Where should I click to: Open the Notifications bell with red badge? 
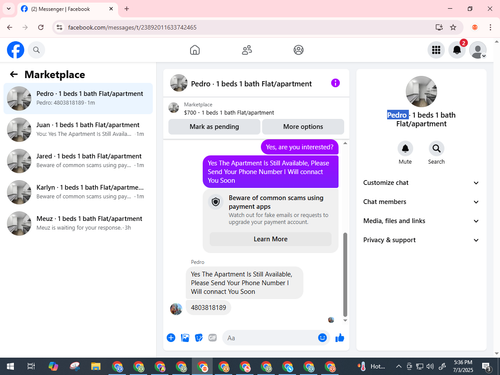click(457, 50)
